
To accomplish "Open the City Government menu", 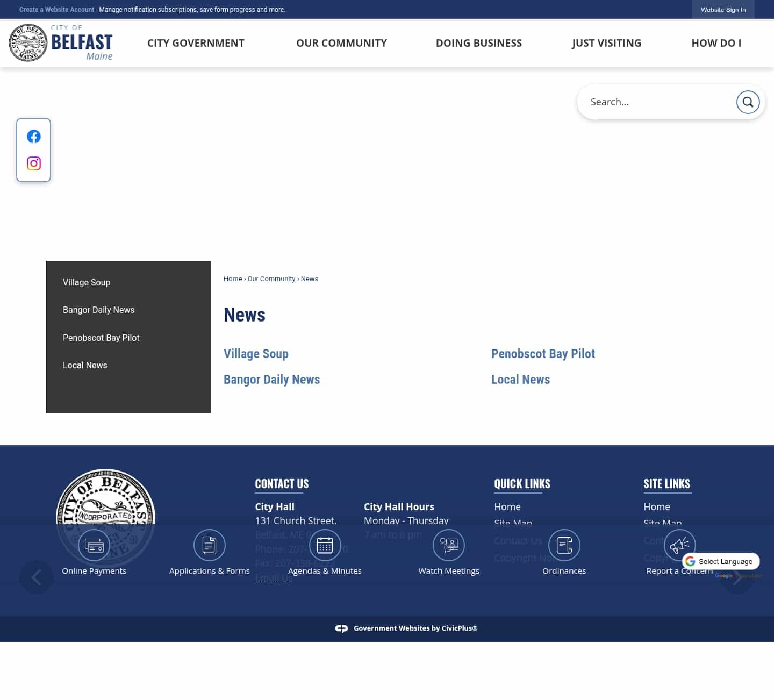I will click(x=196, y=43).
